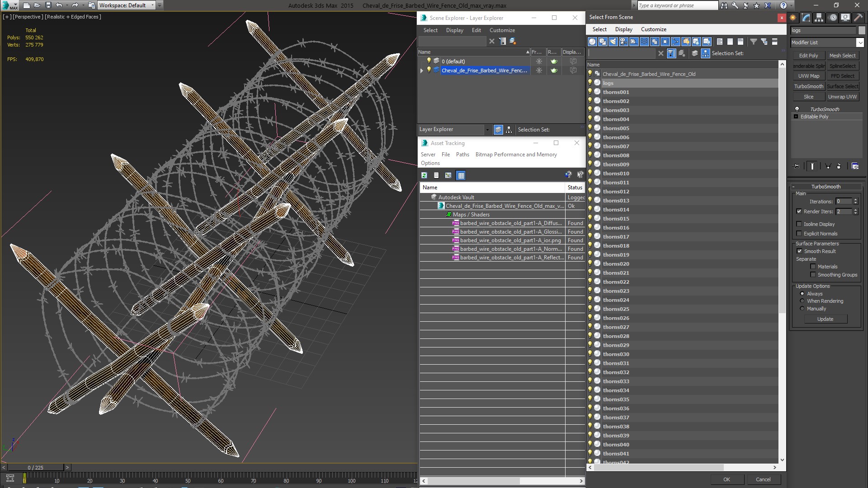
Task: Open the Modifier List dropdown
Action: click(859, 42)
